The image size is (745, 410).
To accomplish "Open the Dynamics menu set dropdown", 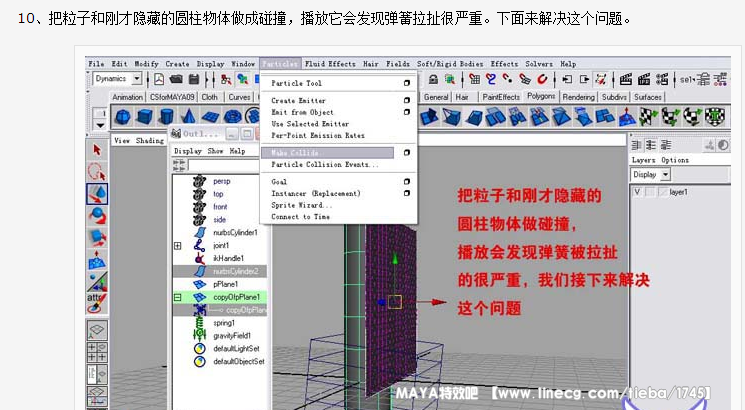I will [137, 78].
